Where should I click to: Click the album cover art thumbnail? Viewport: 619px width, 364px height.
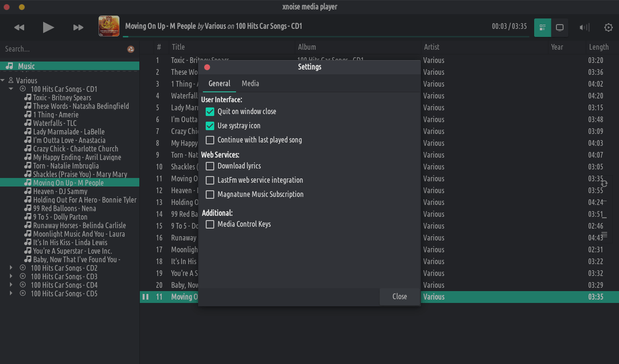pyautogui.click(x=109, y=26)
